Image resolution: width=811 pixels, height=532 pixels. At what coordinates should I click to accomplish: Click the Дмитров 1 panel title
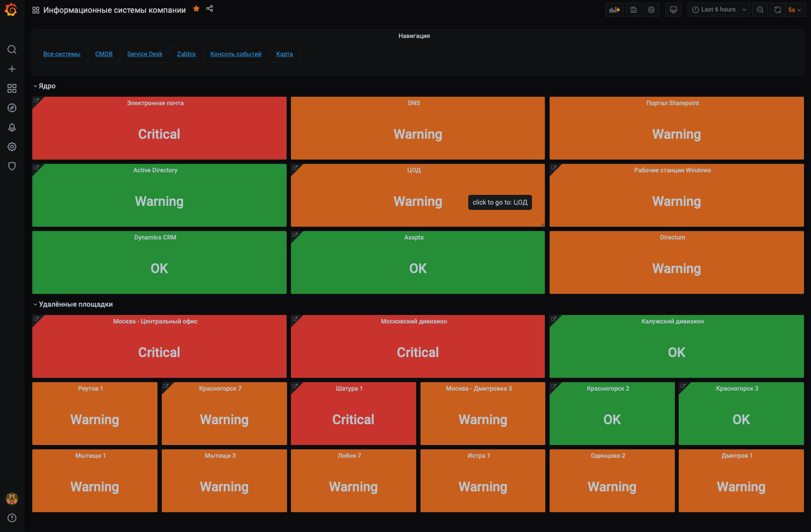click(737, 456)
